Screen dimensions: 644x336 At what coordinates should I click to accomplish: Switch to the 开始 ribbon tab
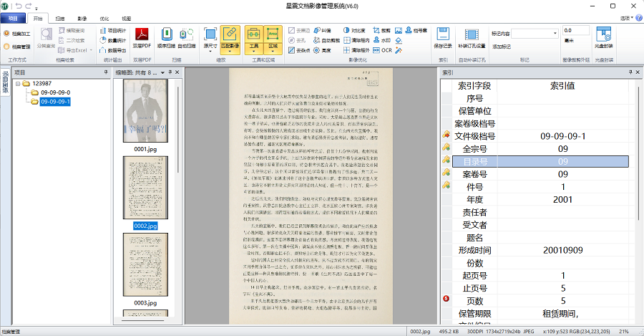(x=38, y=19)
